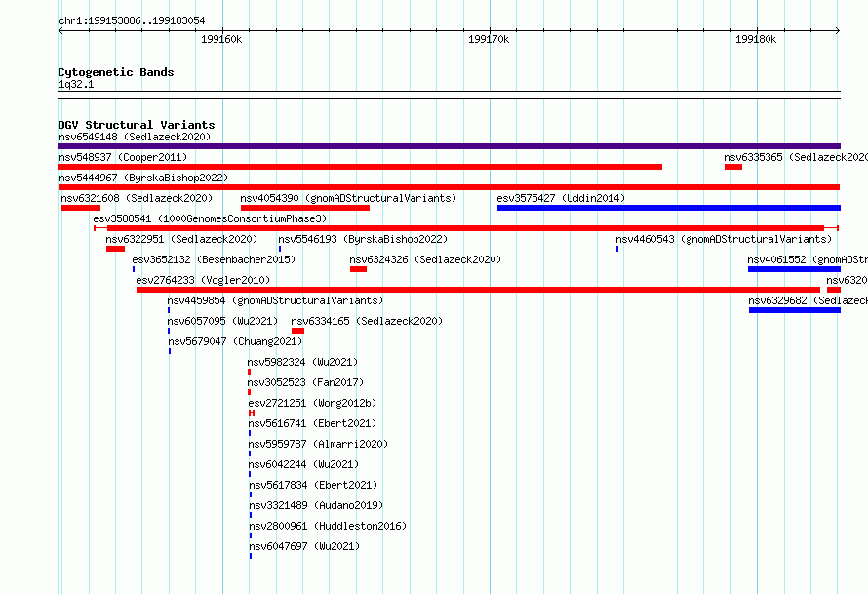Screen dimensions: 868x594
Task: Open esv2764233 (Vogler2010) label
Action: tap(203, 280)
